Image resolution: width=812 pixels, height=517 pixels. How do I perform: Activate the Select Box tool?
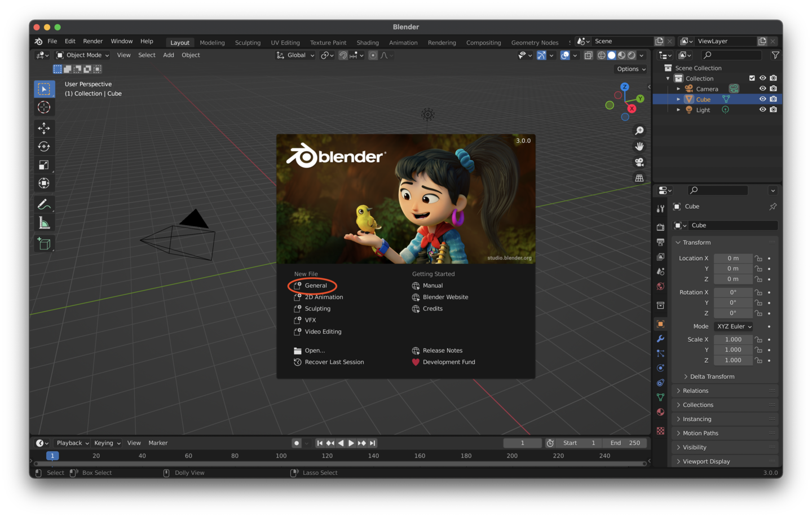[x=44, y=89]
